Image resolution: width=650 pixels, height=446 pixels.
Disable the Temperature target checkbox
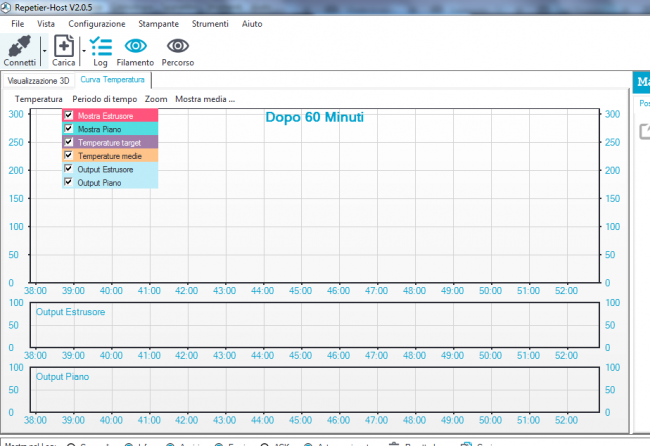68,142
